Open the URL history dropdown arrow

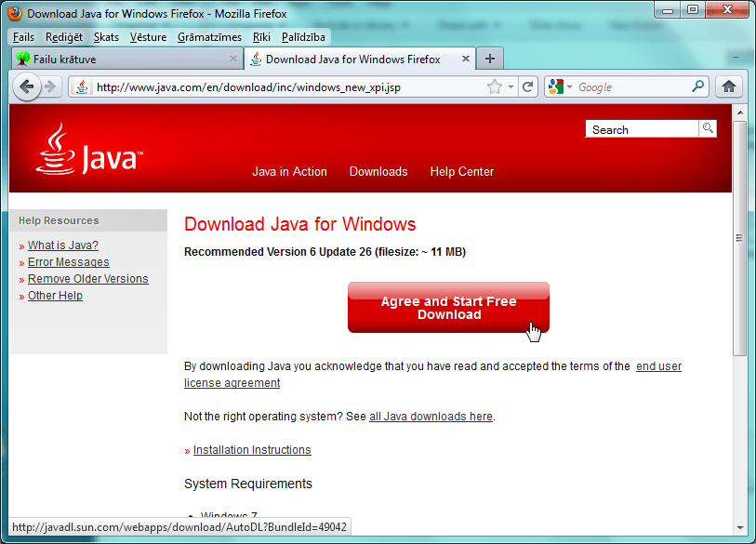click(x=511, y=87)
